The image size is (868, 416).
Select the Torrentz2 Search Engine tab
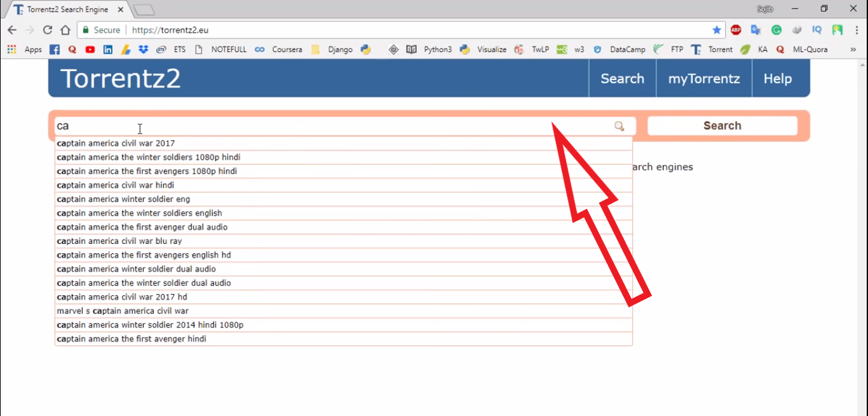click(x=69, y=10)
